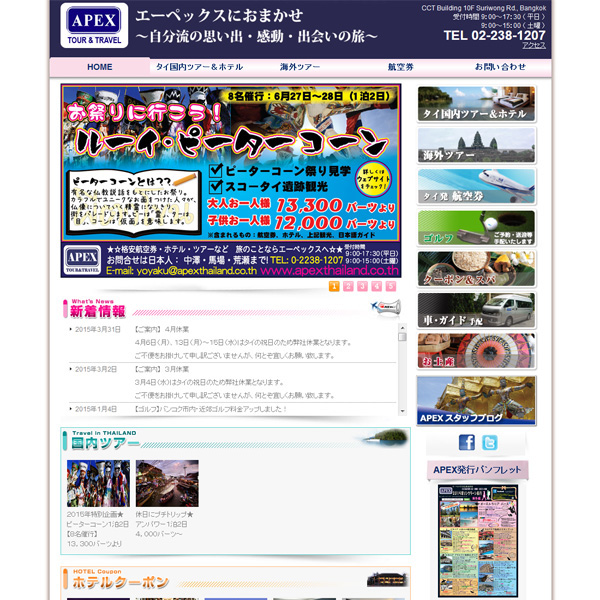600x600 pixels.
Task: Open sidebar 海外ツアー Angkor Wat banner
Action: pos(476,145)
